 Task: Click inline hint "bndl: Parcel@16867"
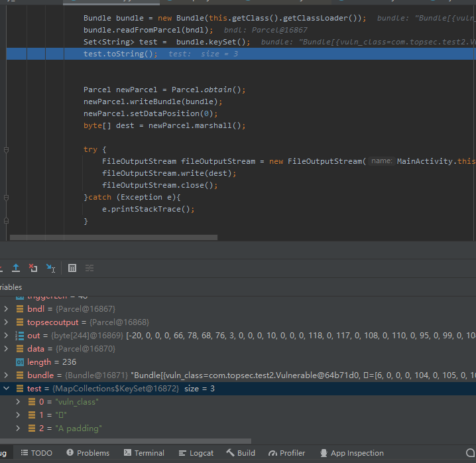(265, 30)
